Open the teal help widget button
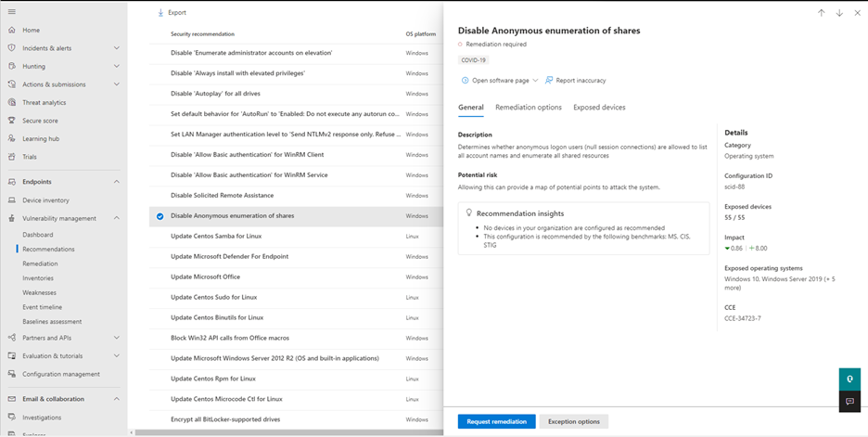Viewport: 868px width, 437px height. click(x=849, y=379)
